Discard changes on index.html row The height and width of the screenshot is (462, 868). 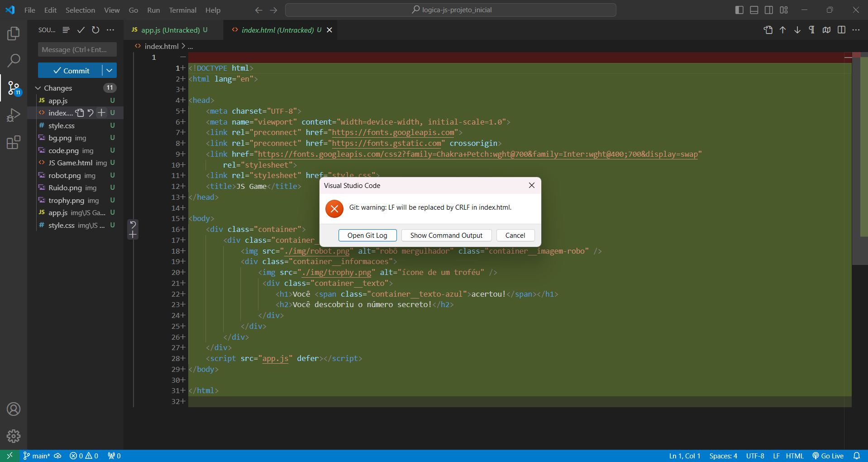tap(91, 113)
